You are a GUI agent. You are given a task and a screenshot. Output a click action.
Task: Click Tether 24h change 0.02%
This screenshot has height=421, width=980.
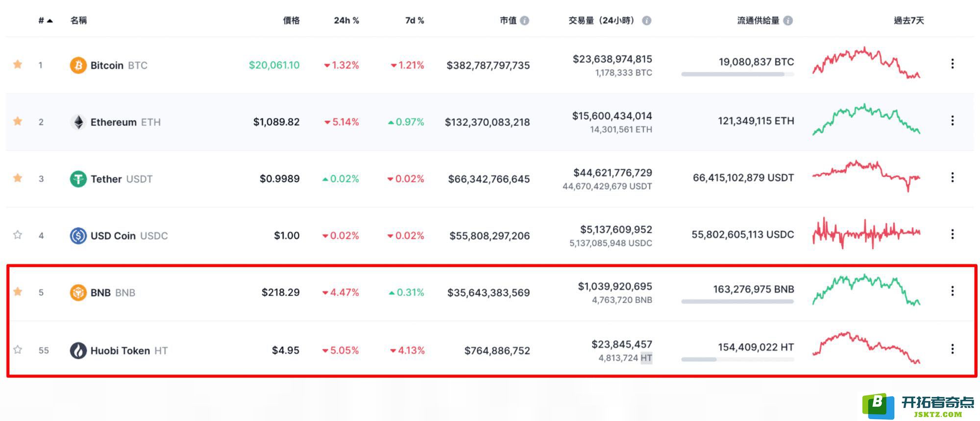click(341, 179)
